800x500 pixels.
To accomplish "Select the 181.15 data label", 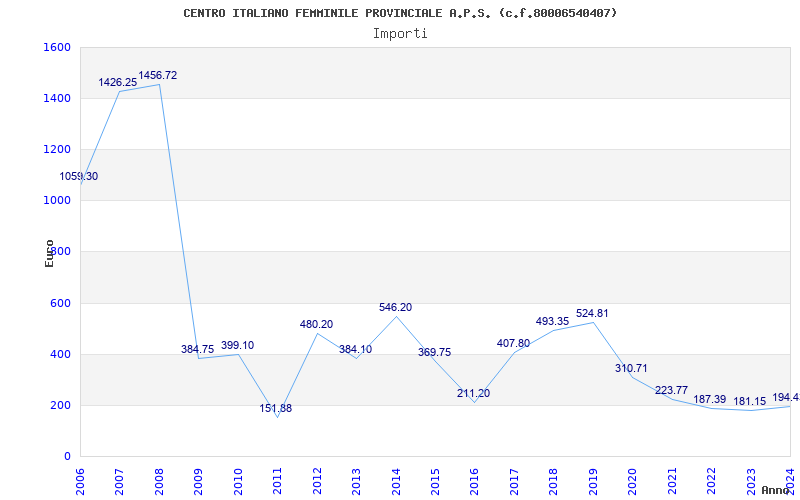I will click(749, 402).
